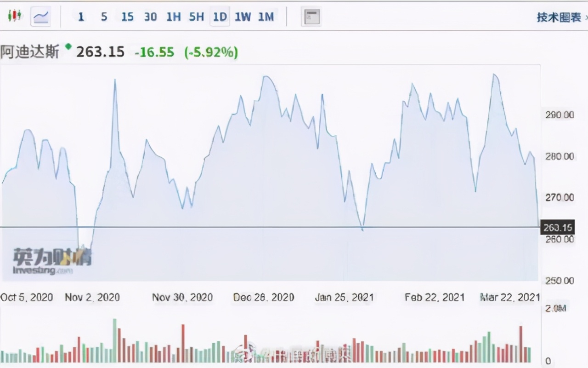Image resolution: width=588 pixels, height=368 pixels.
Task: Choose the 1D timeframe
Action: tap(220, 17)
